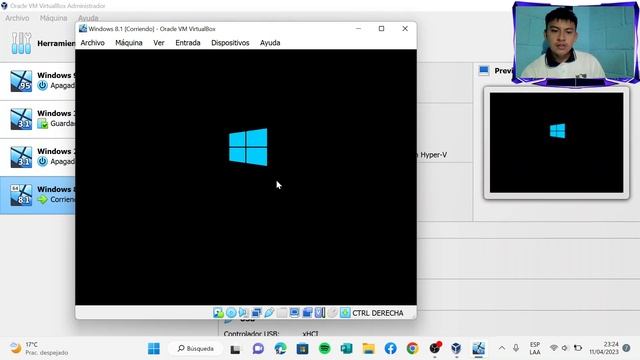
Task: Click the CTRL DERECHA host key label
Action: [378, 313]
